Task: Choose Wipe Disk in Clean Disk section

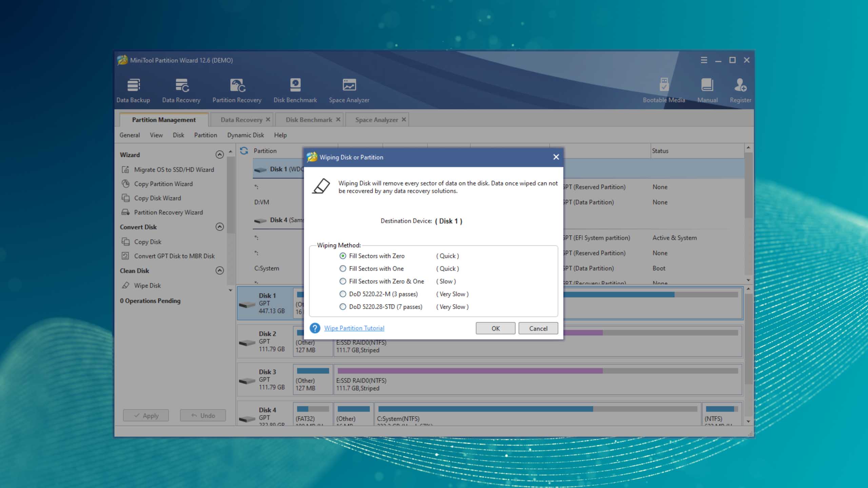Action: (141, 285)
